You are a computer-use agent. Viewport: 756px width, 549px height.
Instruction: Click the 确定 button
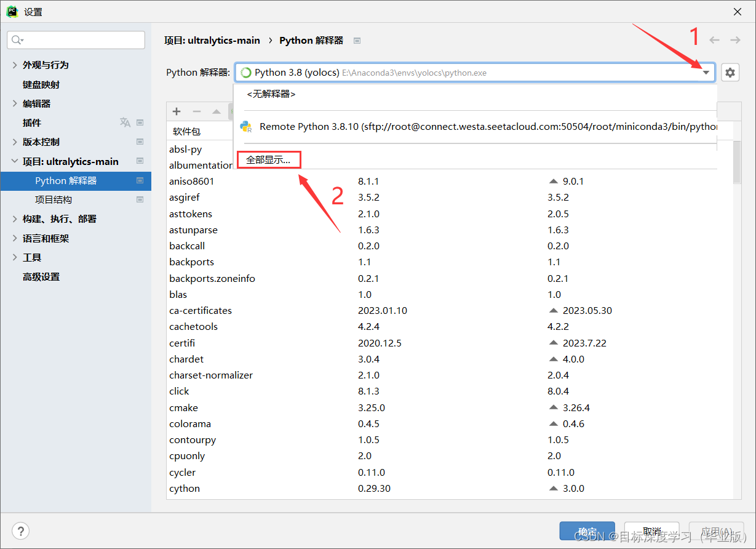click(587, 531)
